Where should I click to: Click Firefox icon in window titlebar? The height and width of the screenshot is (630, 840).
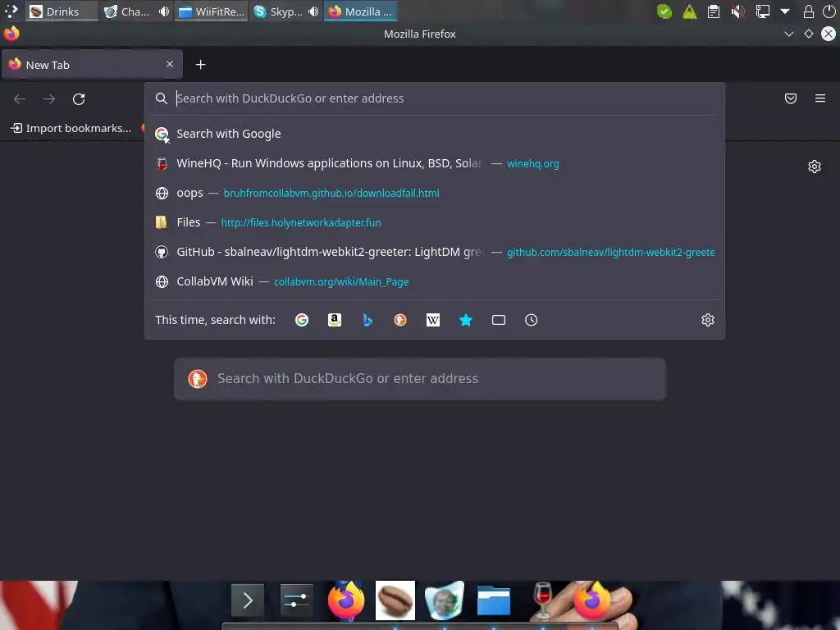coord(11,34)
